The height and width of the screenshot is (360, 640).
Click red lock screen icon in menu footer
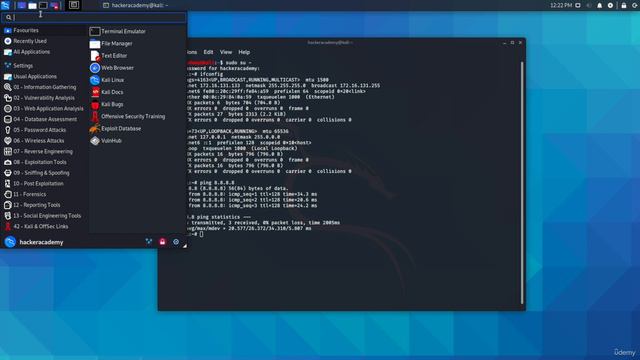162,242
